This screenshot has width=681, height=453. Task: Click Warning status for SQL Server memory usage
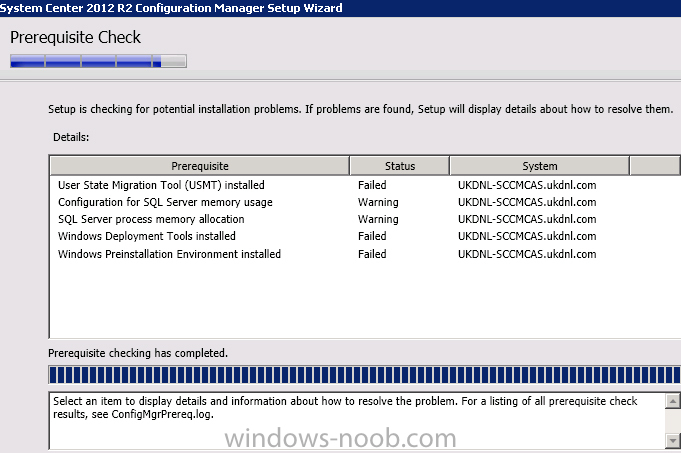378,202
